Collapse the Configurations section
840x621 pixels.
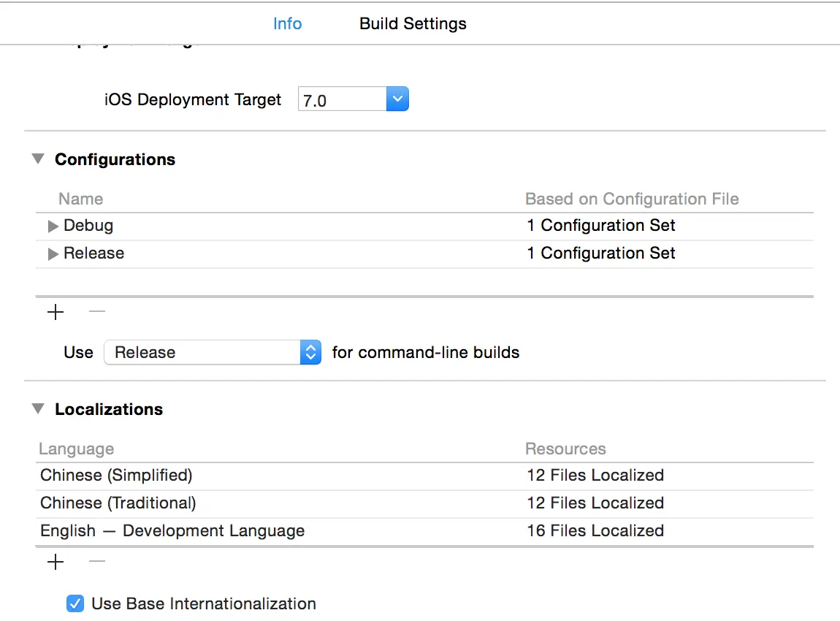tap(38, 159)
